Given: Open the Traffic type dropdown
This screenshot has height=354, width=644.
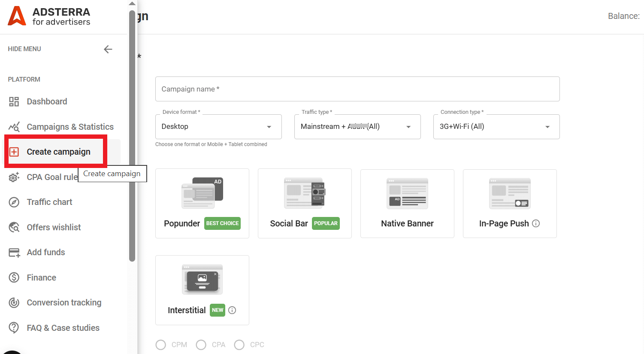Looking at the screenshot, I should pyautogui.click(x=357, y=127).
